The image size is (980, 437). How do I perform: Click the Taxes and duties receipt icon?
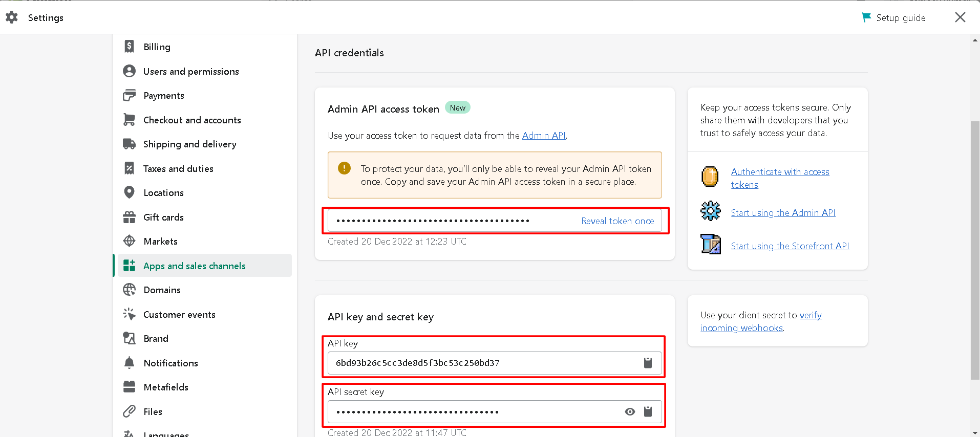[130, 168]
